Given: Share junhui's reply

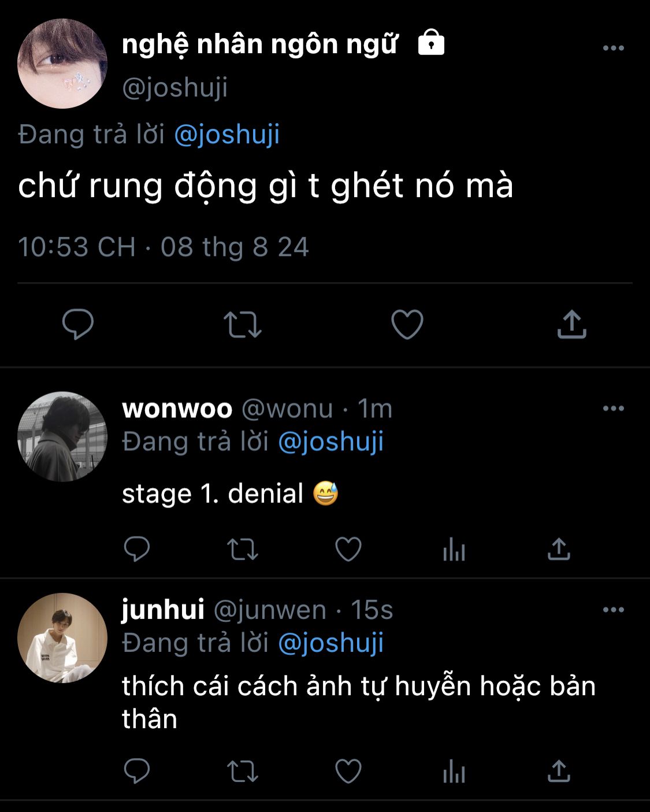Looking at the screenshot, I should pyautogui.click(x=559, y=771).
